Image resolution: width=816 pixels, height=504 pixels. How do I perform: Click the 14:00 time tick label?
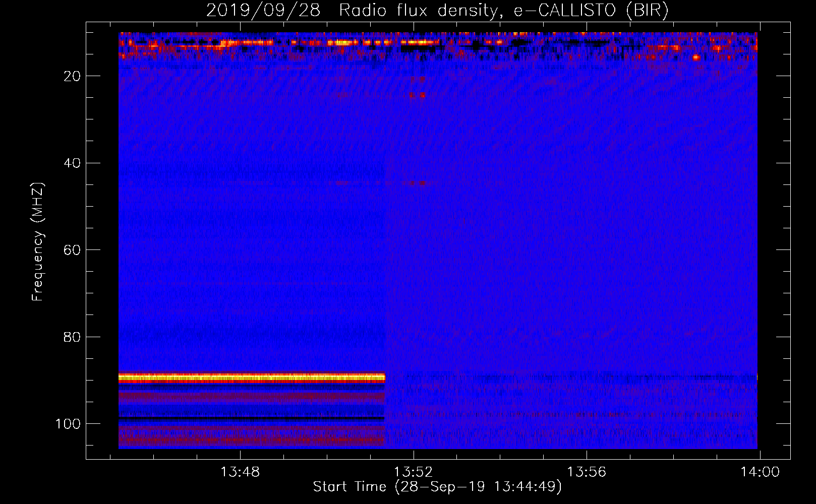coord(760,472)
